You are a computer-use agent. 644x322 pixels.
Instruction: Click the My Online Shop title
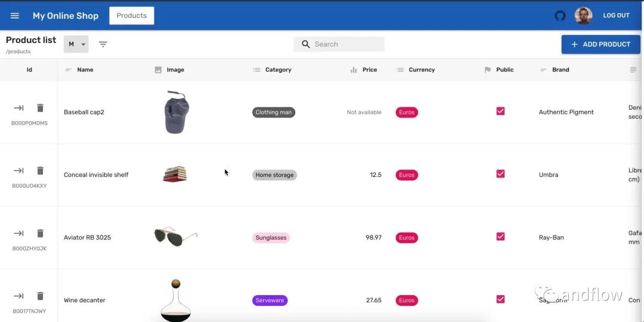[66, 16]
